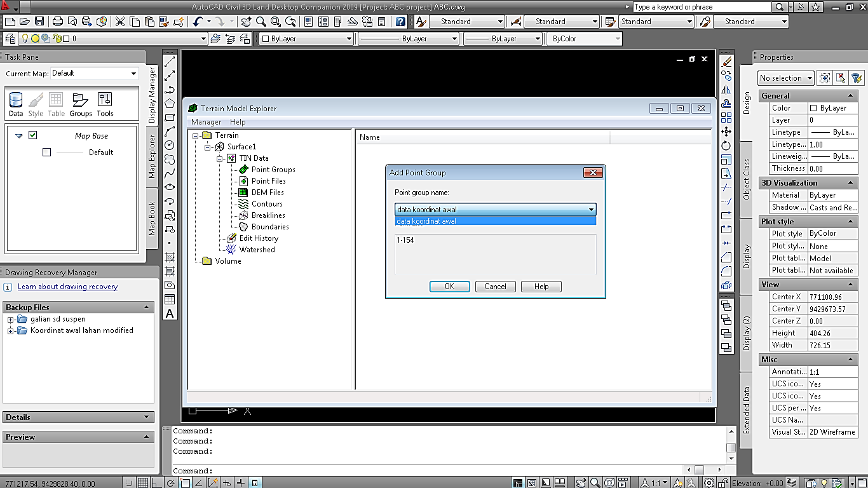Switch to the Object Class tab
This screenshot has width=868, height=488.
click(747, 179)
